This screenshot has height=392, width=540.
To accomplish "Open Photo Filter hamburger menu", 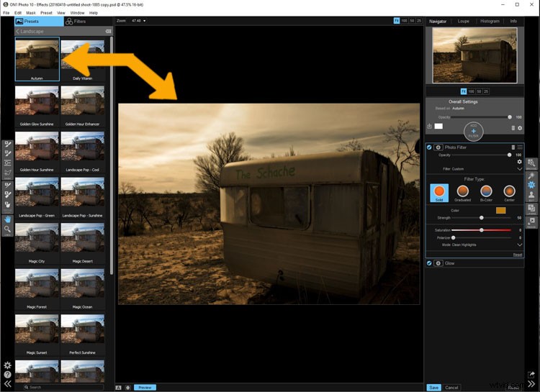I will click(x=520, y=147).
